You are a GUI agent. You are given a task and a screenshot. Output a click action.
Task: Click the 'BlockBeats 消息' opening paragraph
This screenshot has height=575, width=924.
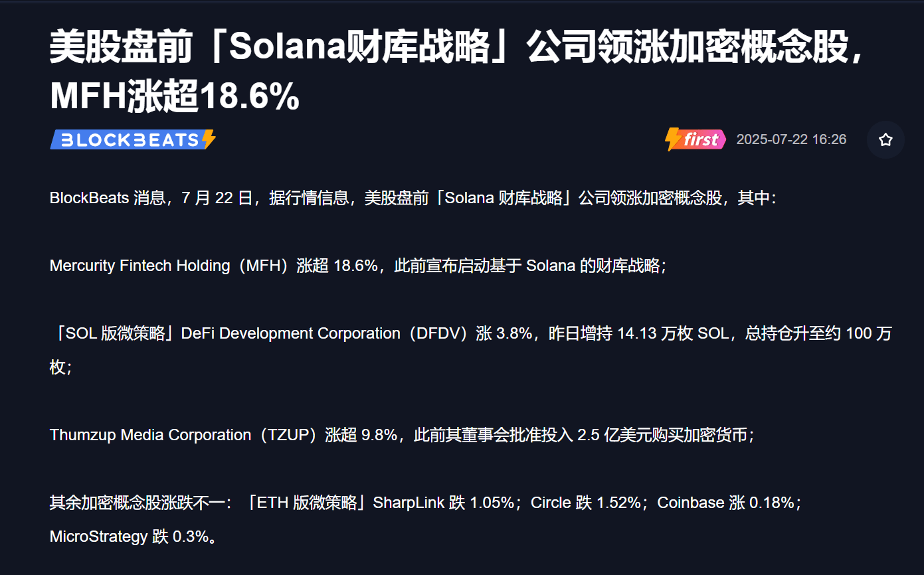click(413, 198)
